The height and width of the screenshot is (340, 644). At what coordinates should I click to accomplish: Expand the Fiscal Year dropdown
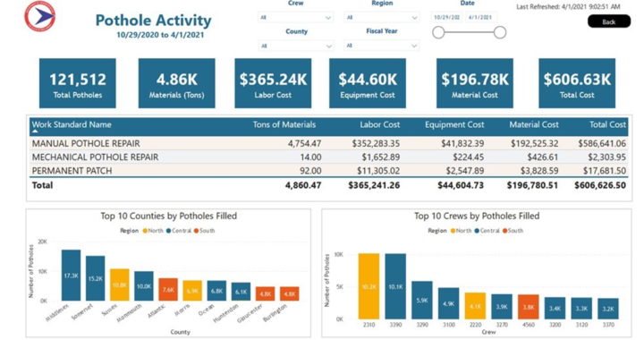point(382,46)
